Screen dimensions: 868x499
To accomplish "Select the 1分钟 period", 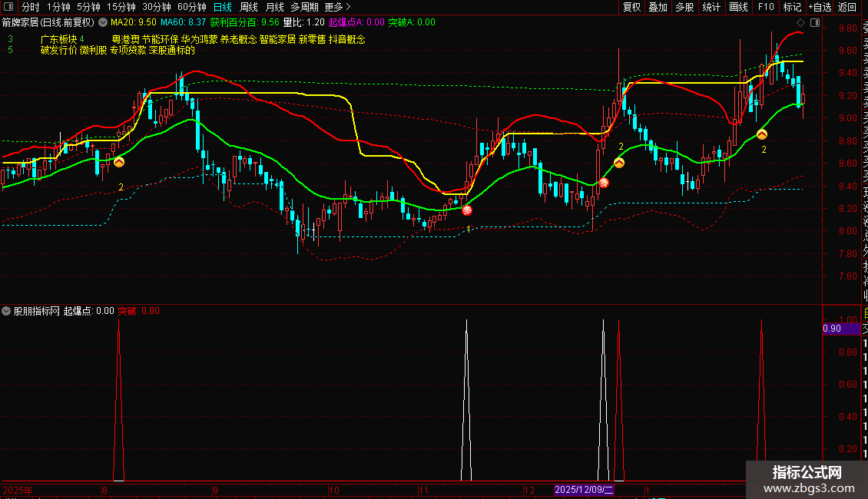I will point(58,7).
